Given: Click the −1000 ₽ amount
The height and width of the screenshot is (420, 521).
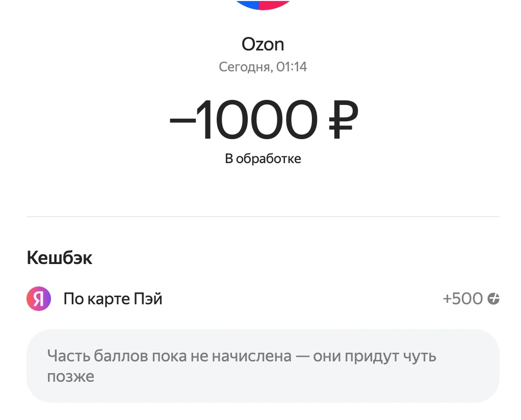Looking at the screenshot, I should (x=264, y=120).
